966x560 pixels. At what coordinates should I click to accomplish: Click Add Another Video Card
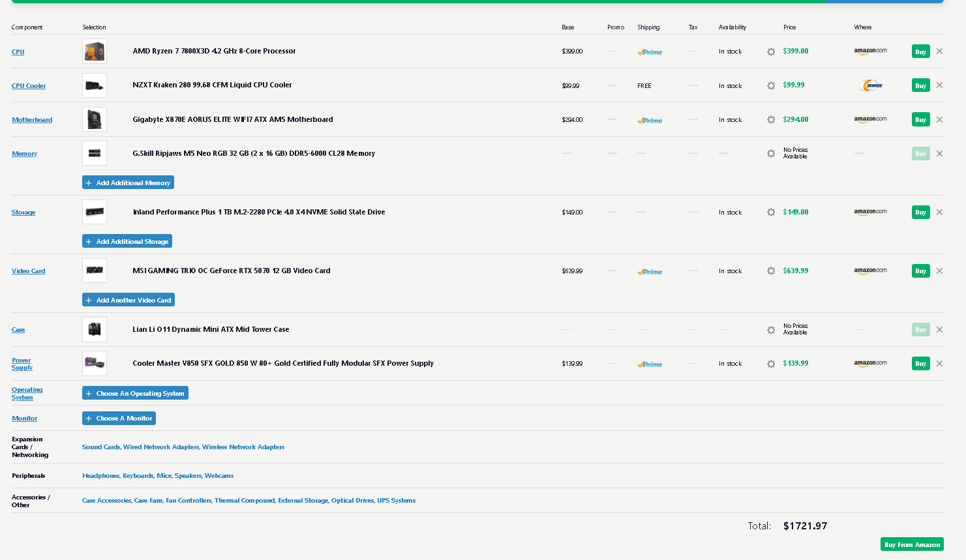128,301
